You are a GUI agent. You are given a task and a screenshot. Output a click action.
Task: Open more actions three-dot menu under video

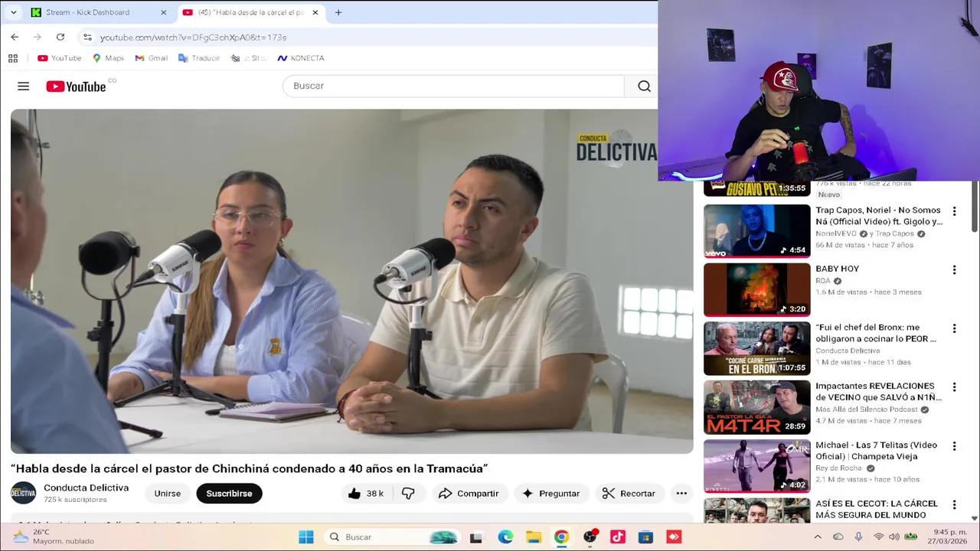pos(681,494)
